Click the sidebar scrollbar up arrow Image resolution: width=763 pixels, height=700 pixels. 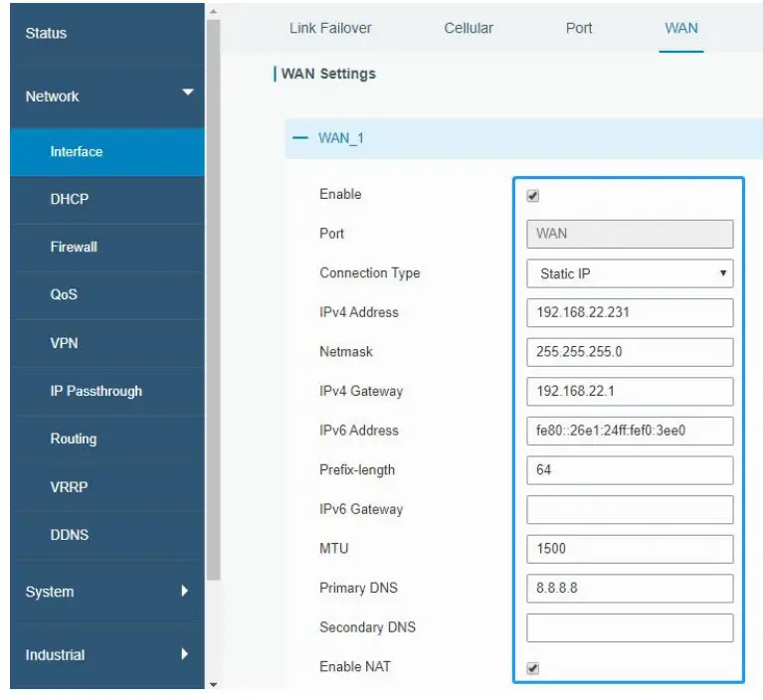click(x=213, y=11)
